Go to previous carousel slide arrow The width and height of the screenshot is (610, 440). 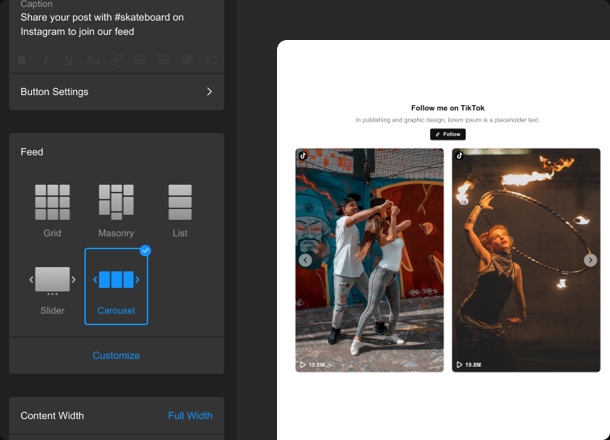click(x=305, y=260)
